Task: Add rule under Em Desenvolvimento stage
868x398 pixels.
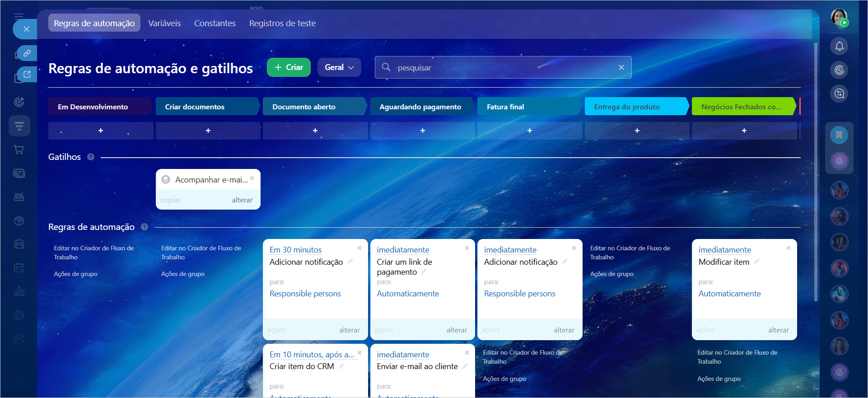Action: click(x=101, y=131)
